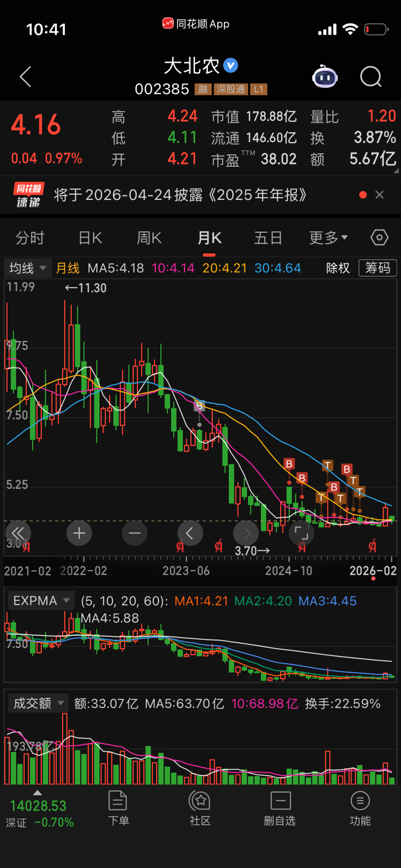Expand chart to fullscreen
This screenshot has width=401, height=868.
(x=301, y=533)
